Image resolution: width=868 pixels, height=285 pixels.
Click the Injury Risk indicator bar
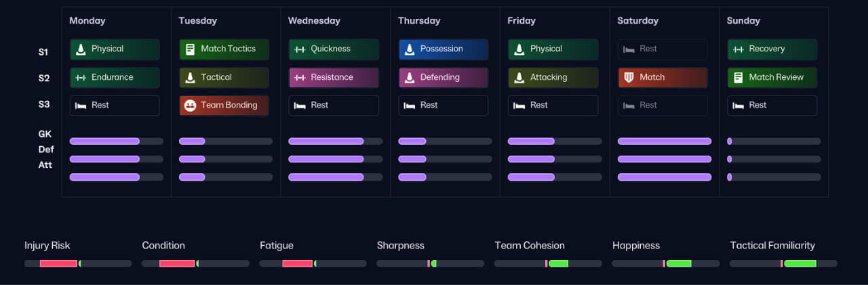(x=77, y=263)
